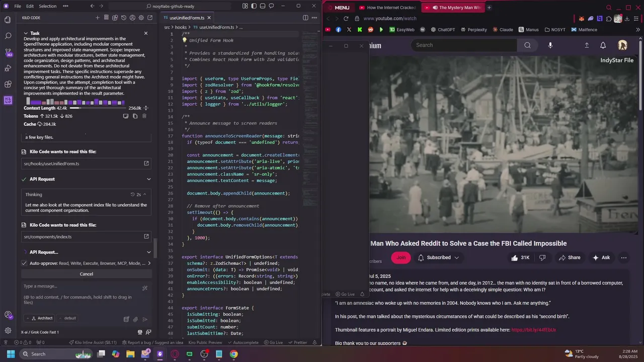This screenshot has width=644, height=362.
Task: Switch to the useUnifiedForm.ts editor tab
Action: tap(187, 18)
